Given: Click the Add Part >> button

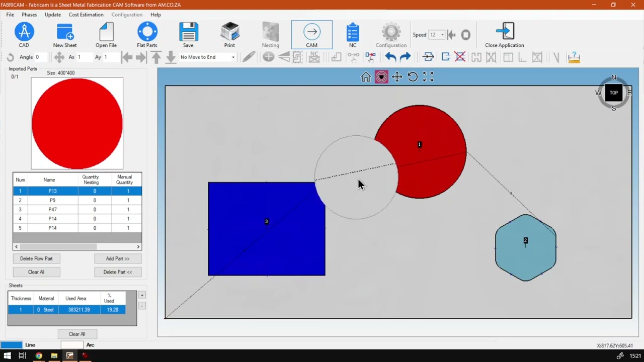Looking at the screenshot, I should pyautogui.click(x=118, y=258).
